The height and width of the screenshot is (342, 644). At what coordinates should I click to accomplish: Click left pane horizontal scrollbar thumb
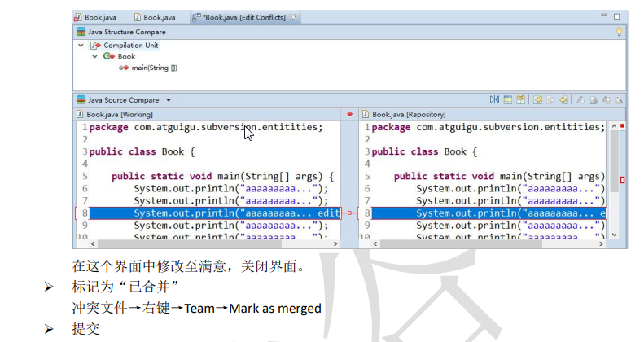tap(190, 243)
